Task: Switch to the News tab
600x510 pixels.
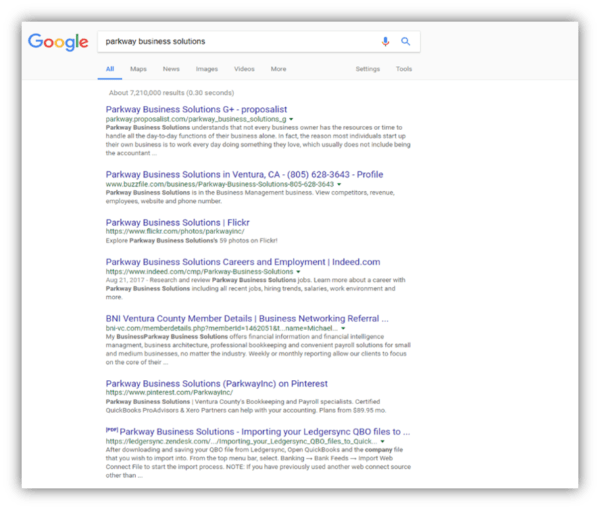Action: (x=171, y=69)
